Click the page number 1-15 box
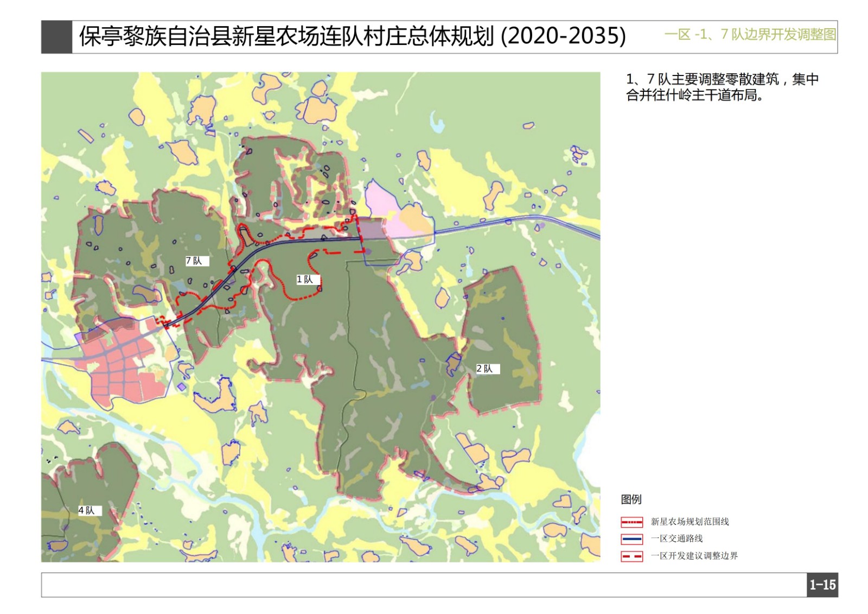Viewport: 868px width, 614px height. point(822,585)
